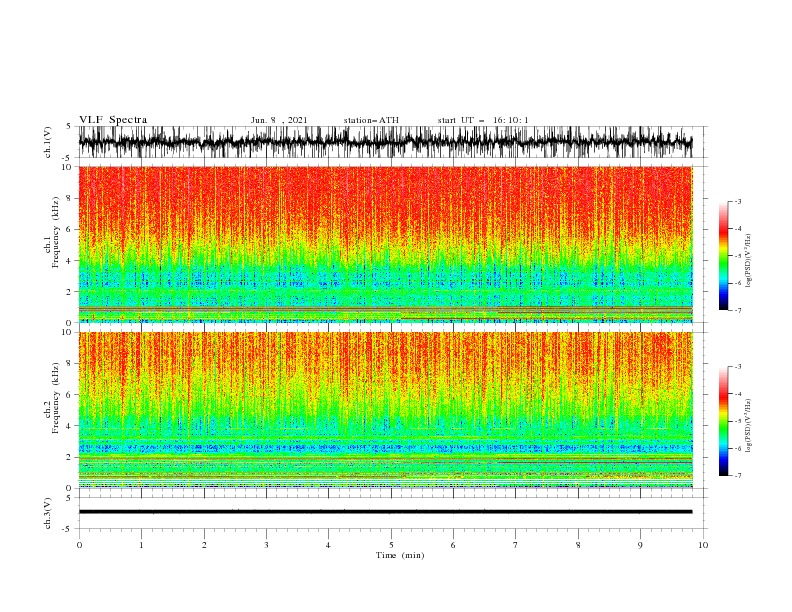Screen dimensions: 792x612
Task: Click the time axis tick '1'
Action: [141, 545]
